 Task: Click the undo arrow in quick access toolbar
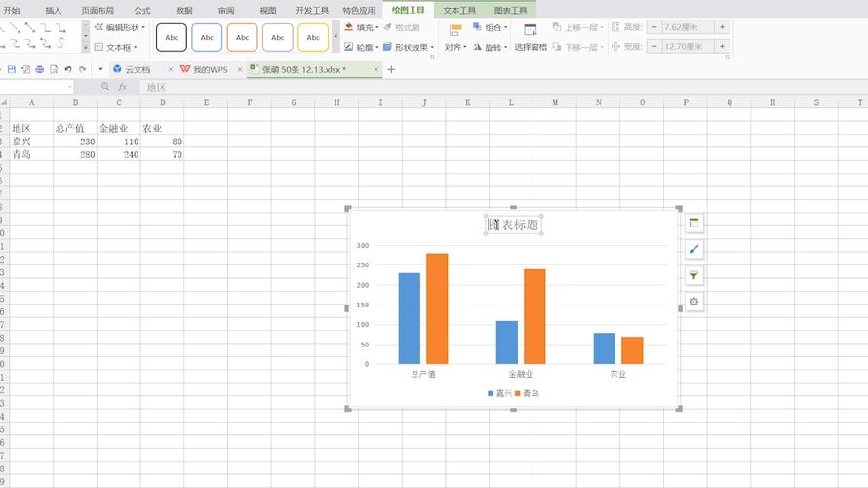click(68, 69)
